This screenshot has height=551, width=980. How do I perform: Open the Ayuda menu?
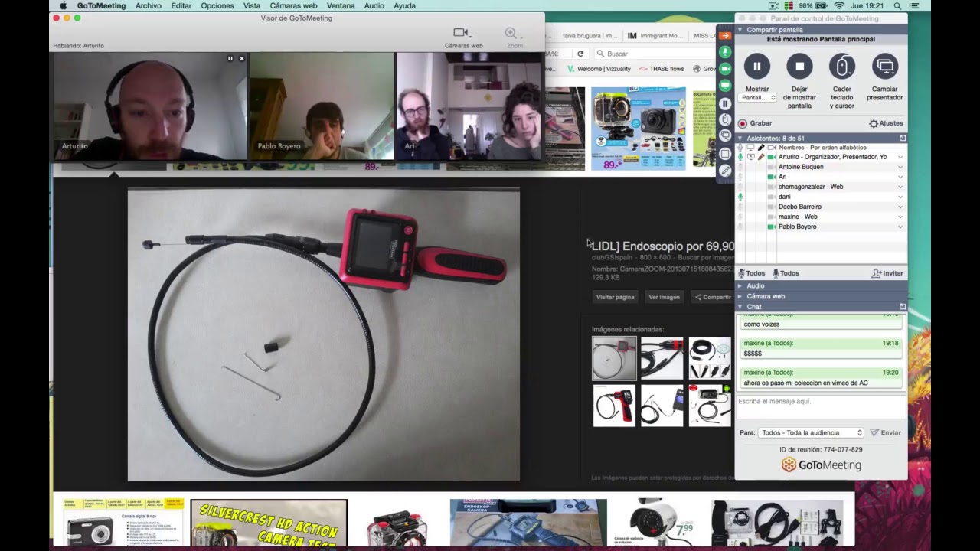(404, 5)
